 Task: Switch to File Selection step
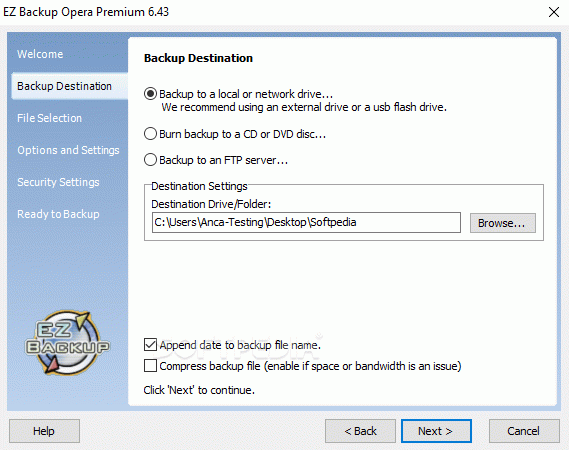pyautogui.click(x=49, y=118)
